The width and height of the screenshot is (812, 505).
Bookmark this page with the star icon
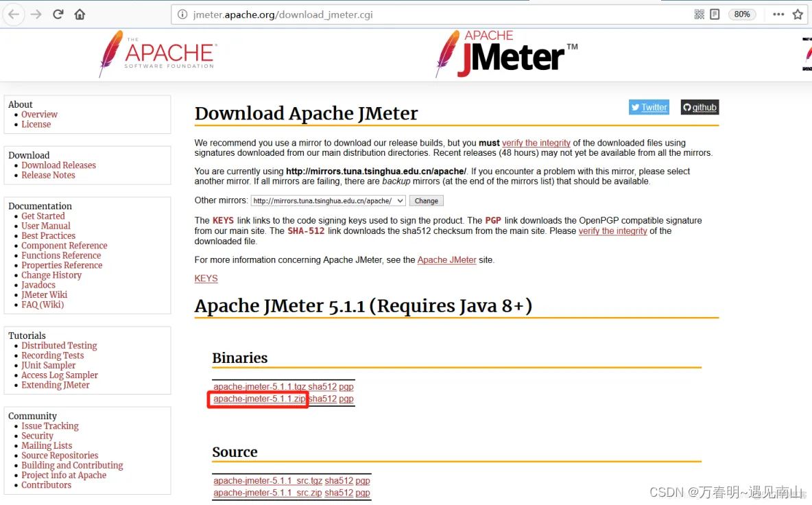coord(798,14)
